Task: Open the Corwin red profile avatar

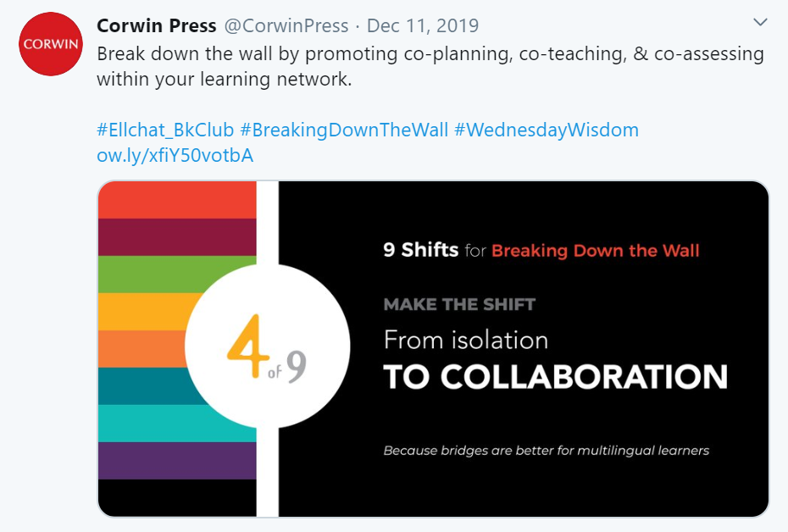Action: pyautogui.click(x=50, y=44)
